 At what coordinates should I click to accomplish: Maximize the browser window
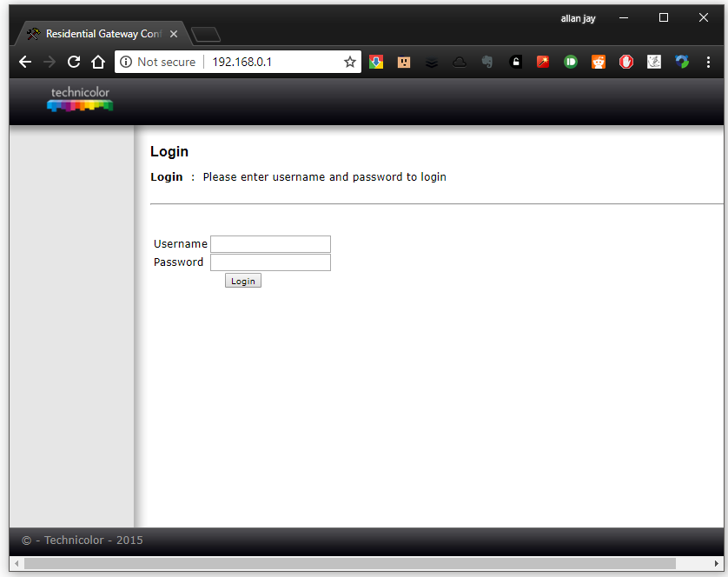click(664, 17)
